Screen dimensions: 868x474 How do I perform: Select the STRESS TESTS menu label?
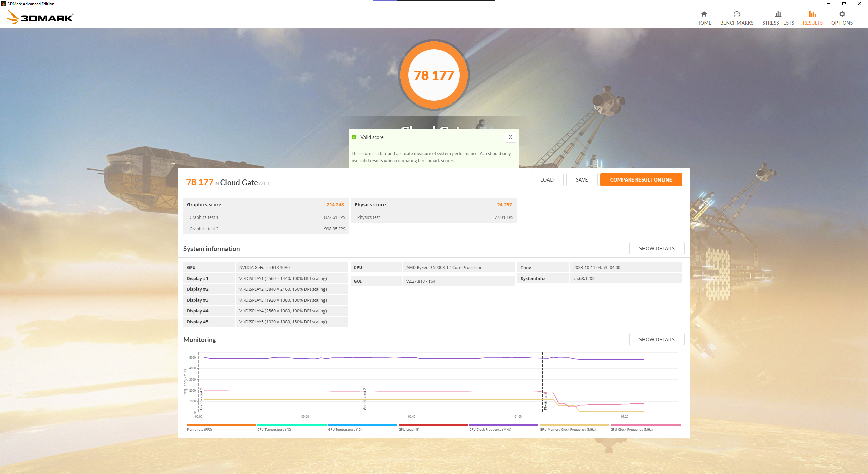point(778,23)
